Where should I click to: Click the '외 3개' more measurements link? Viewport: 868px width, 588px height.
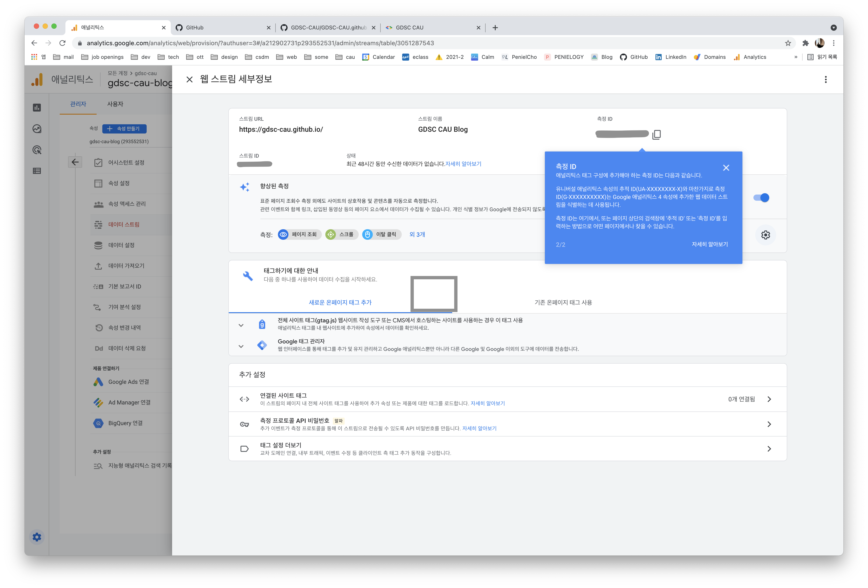point(417,234)
